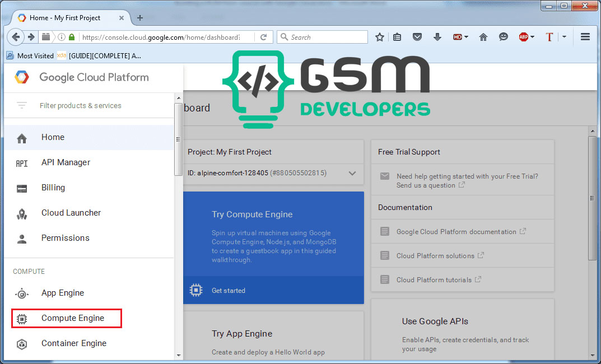Reload the page with the refresh icon
This screenshot has width=601, height=364.
[264, 37]
